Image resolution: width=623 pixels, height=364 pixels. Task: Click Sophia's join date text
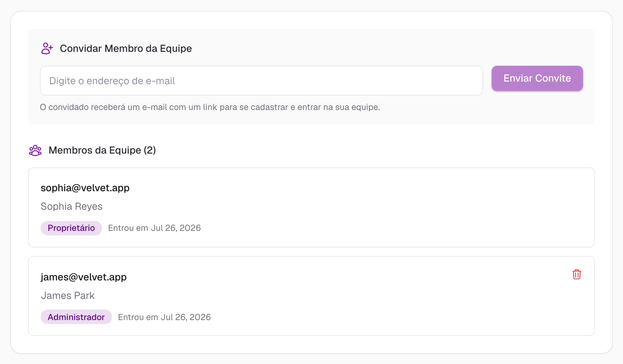coord(154,228)
